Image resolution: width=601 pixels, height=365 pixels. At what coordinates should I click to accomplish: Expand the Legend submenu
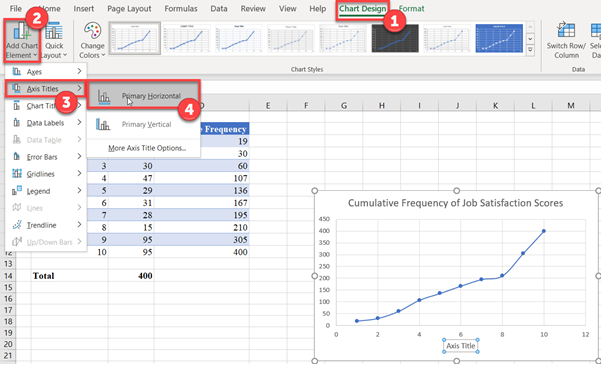tap(46, 191)
